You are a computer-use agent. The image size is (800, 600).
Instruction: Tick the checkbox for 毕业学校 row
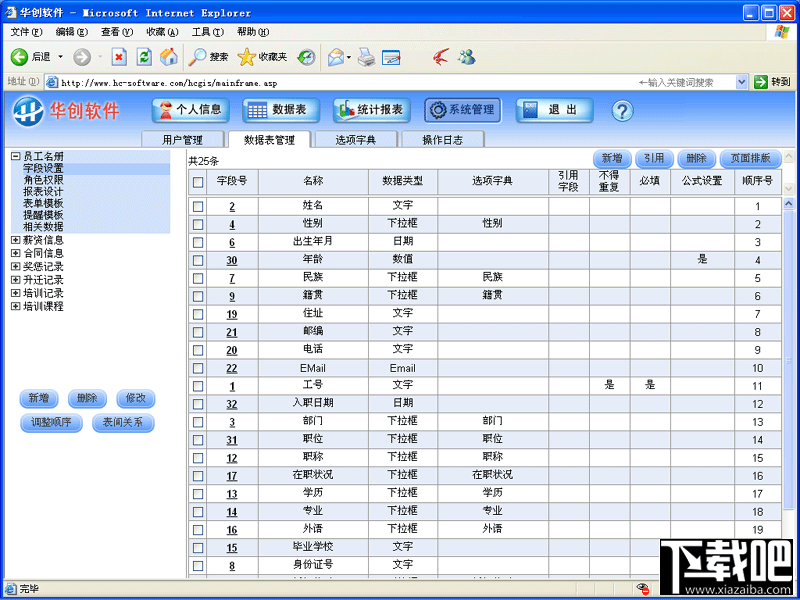tap(198, 548)
